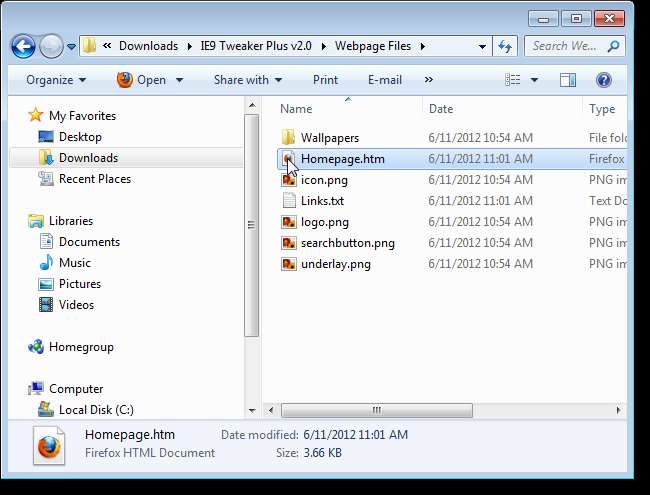Click the Print toolbar button
The width and height of the screenshot is (650, 495).
click(325, 80)
